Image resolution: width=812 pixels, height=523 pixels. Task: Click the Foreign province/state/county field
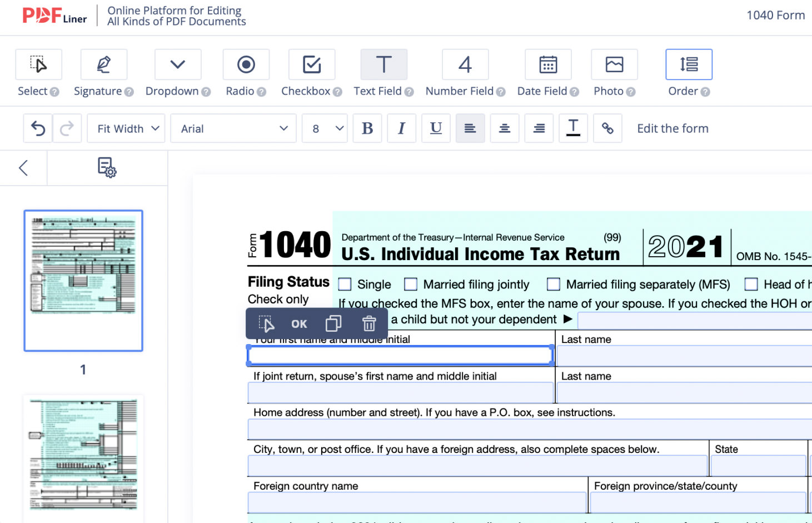[x=698, y=502]
